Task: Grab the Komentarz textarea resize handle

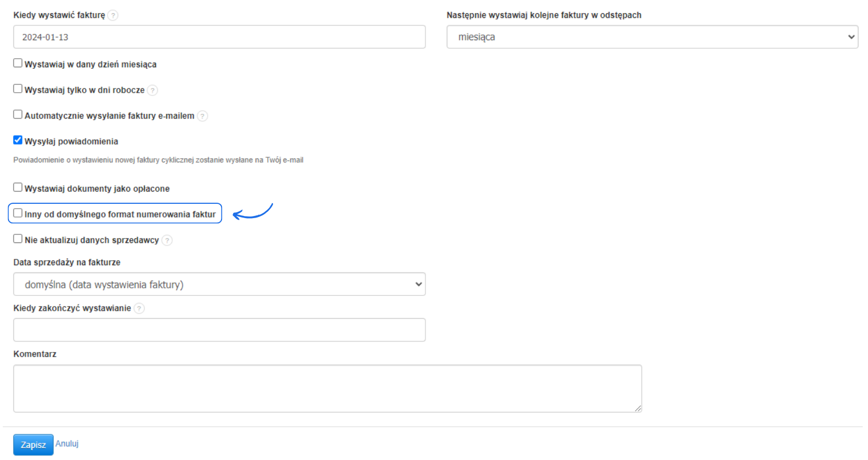Action: (x=638, y=408)
